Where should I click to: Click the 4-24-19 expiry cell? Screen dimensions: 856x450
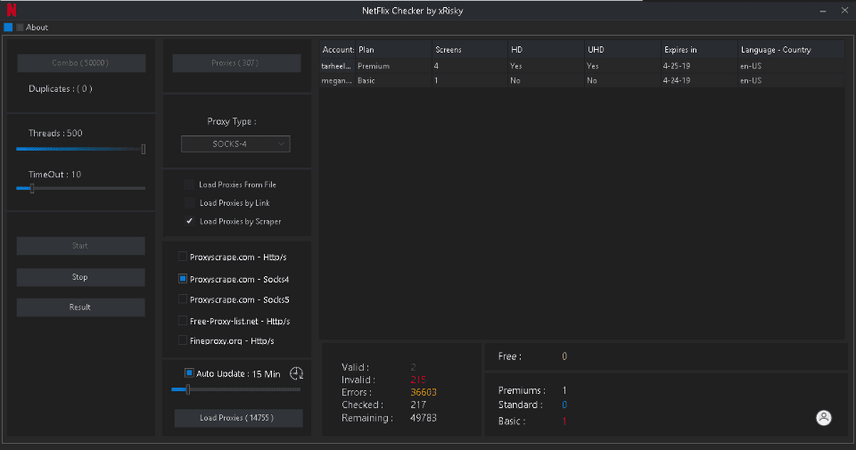pyautogui.click(x=699, y=80)
